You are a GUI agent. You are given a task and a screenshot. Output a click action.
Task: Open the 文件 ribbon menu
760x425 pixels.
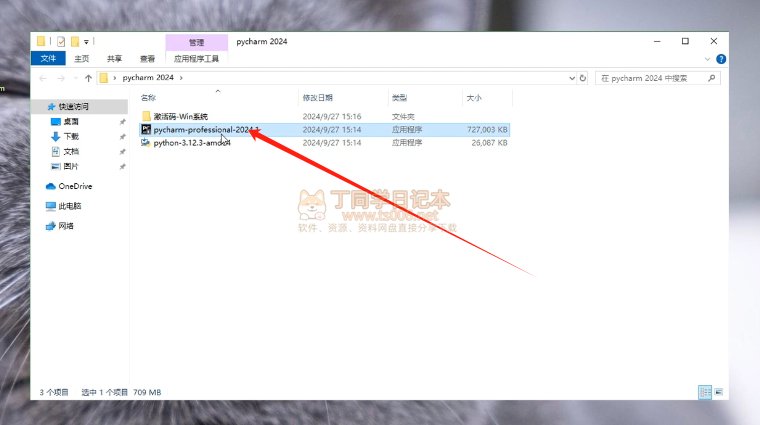(48, 59)
